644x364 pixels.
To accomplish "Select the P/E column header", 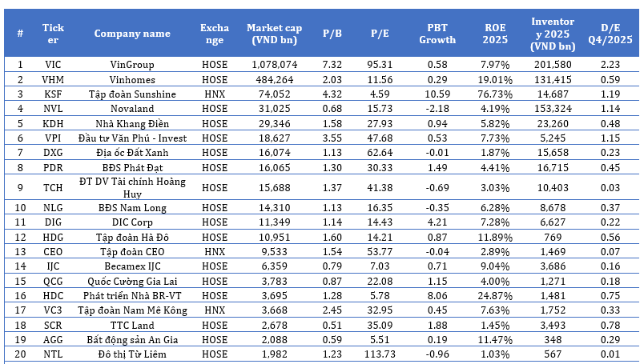I will click(x=380, y=34).
